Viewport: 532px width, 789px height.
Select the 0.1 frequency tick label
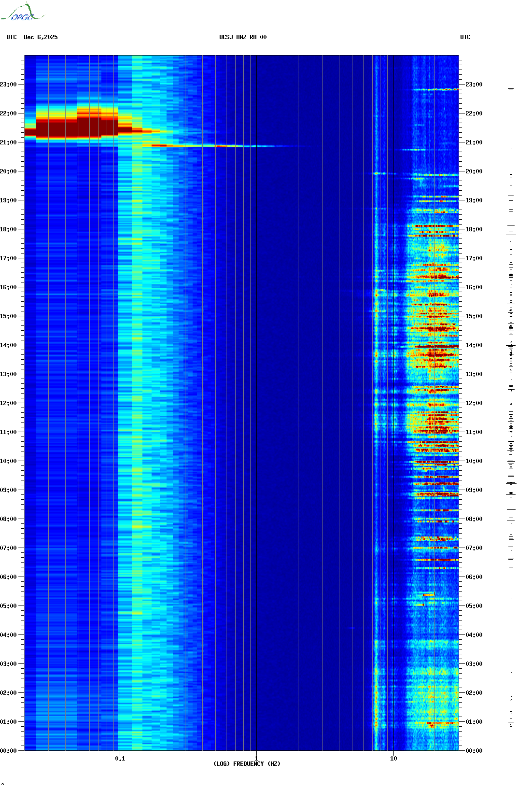point(120,758)
